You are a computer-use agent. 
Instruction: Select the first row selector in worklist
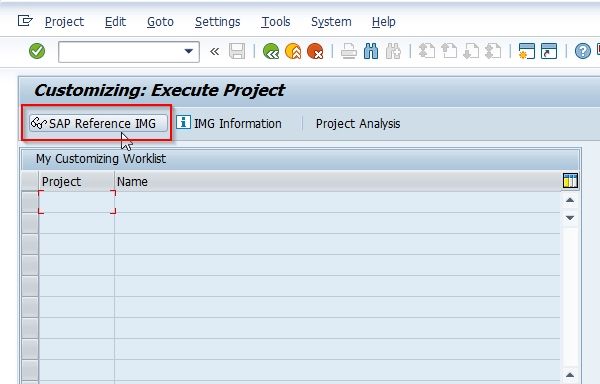point(30,202)
